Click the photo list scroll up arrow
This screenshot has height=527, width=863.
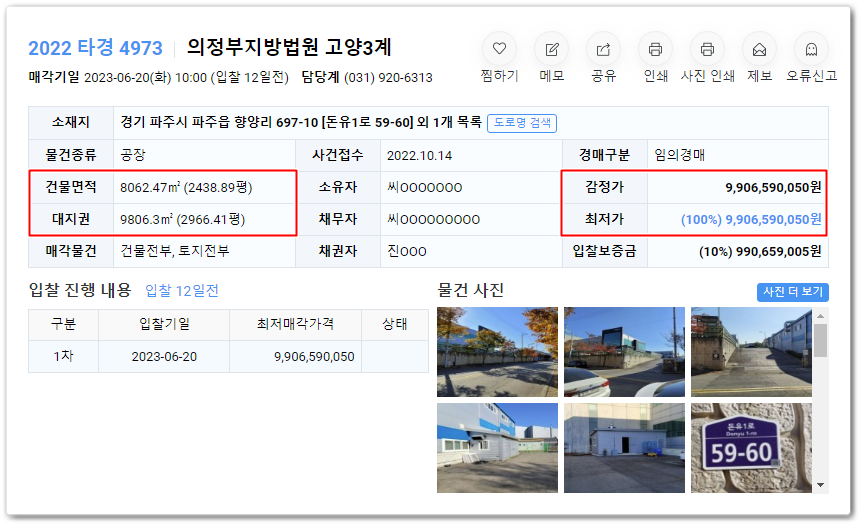pos(820,316)
